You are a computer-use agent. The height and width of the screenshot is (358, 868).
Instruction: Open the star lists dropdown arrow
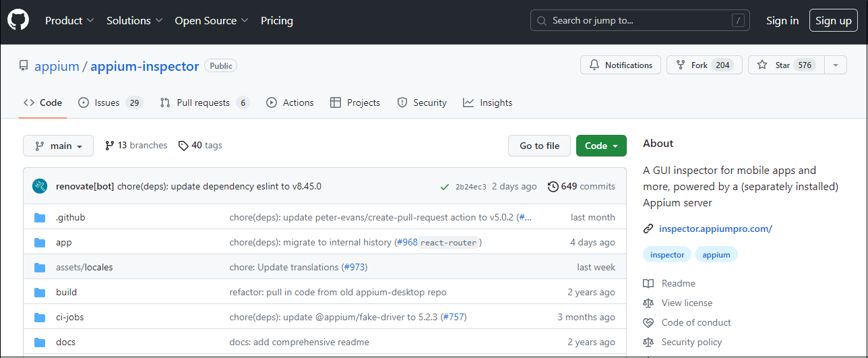(836, 65)
